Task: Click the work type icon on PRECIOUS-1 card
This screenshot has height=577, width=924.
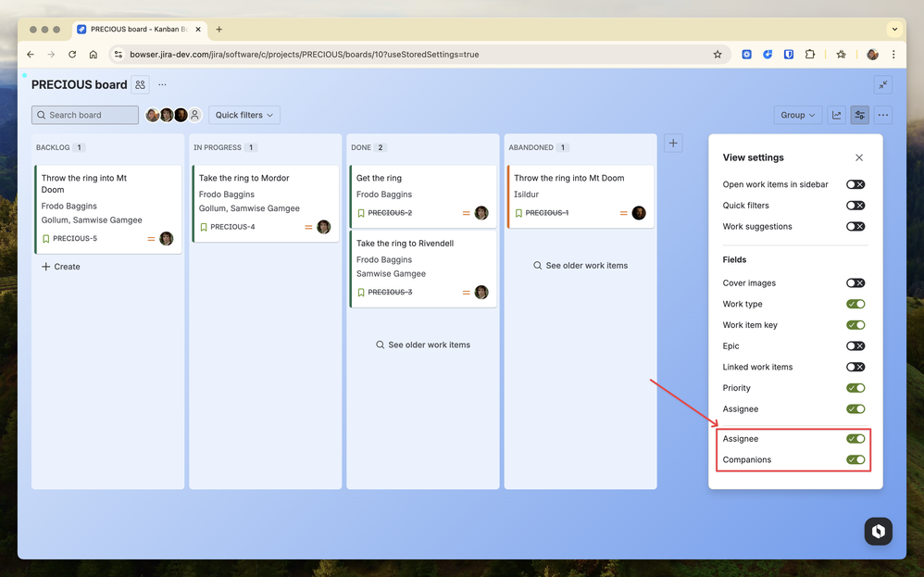Action: (x=518, y=213)
